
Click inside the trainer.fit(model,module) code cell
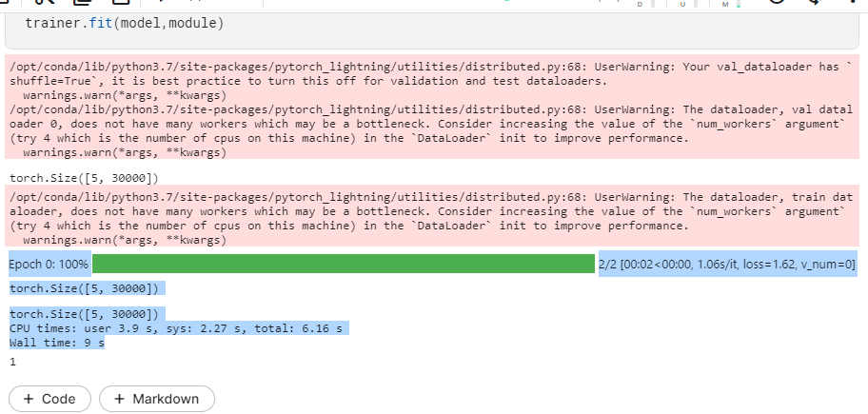click(432, 27)
